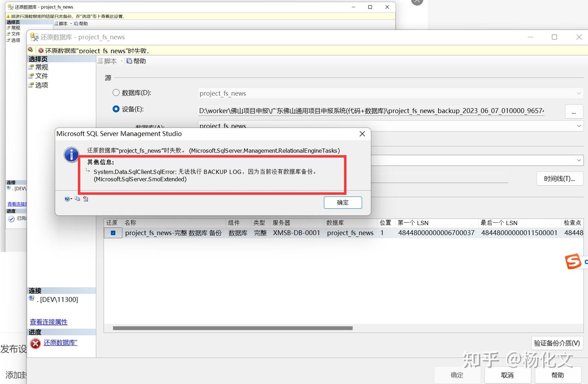Image resolution: width=588 pixels, height=384 pixels.
Task: Select the 数据库(D) radio button
Action: [x=116, y=93]
